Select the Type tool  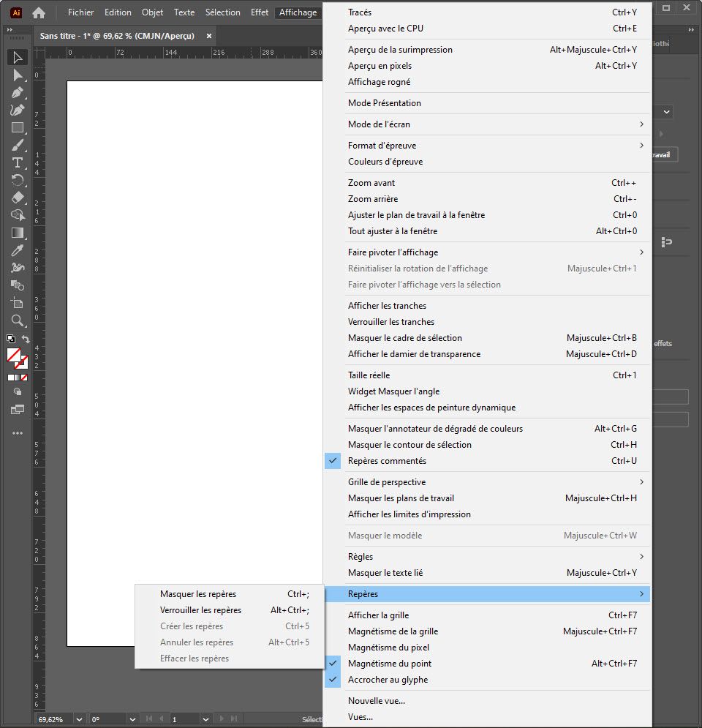point(17,162)
